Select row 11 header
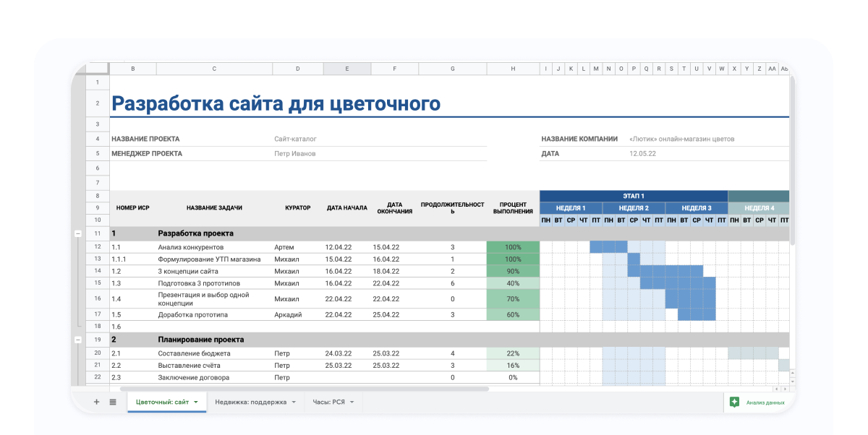The width and height of the screenshot is (868, 435). point(97,233)
